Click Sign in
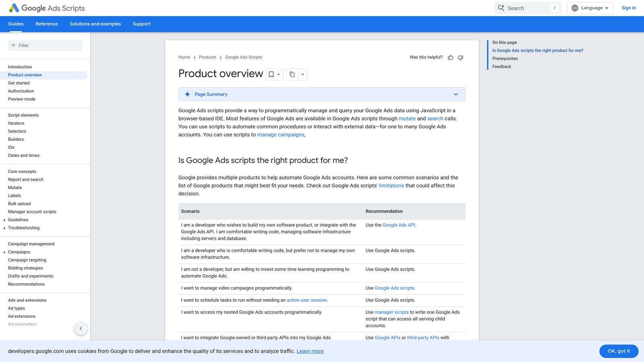 tap(628, 8)
